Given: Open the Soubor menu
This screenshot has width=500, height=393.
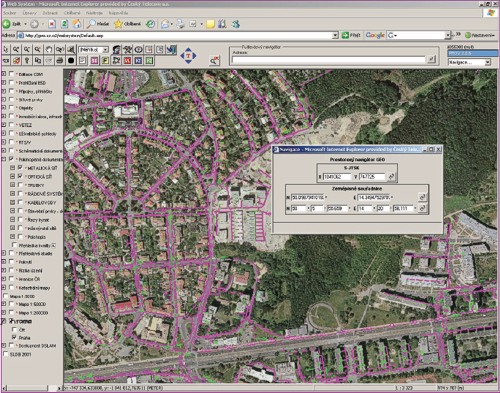Looking at the screenshot, I should click(x=9, y=13).
